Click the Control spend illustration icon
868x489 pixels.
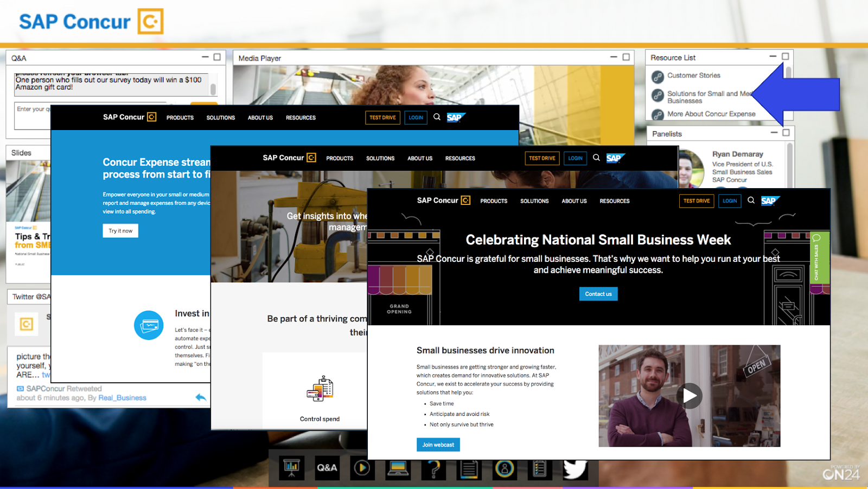click(320, 389)
